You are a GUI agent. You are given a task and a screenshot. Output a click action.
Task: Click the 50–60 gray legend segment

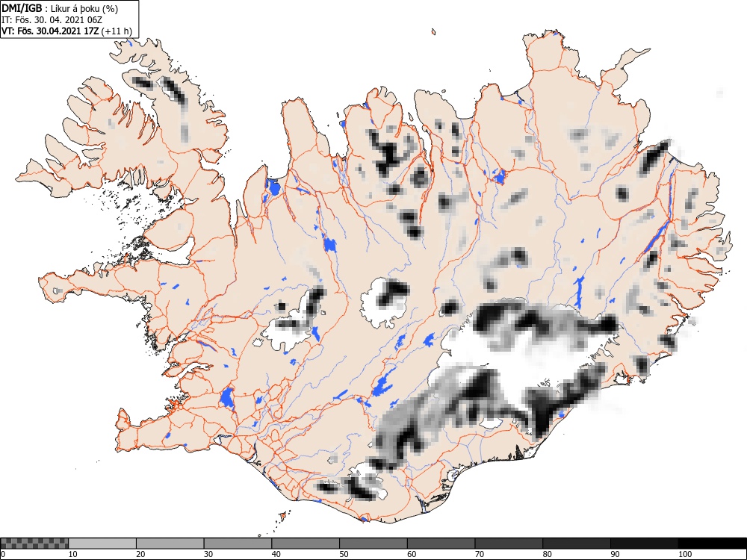(373, 544)
